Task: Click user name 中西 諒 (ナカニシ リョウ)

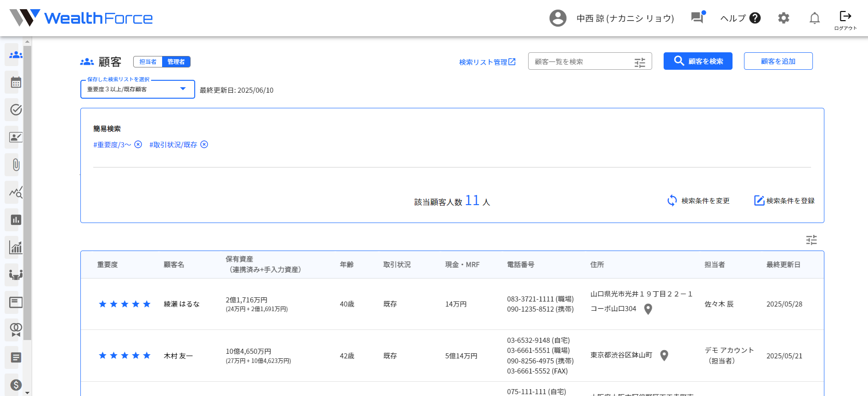Action: click(x=626, y=18)
